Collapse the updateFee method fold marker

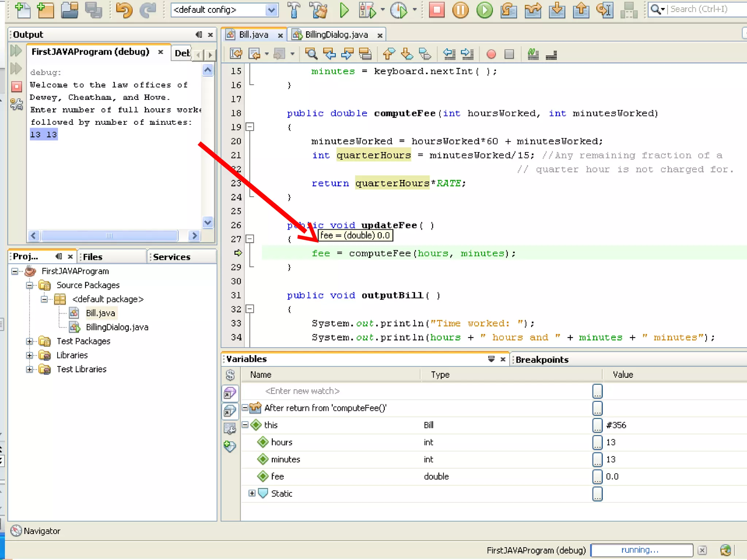[x=250, y=239]
